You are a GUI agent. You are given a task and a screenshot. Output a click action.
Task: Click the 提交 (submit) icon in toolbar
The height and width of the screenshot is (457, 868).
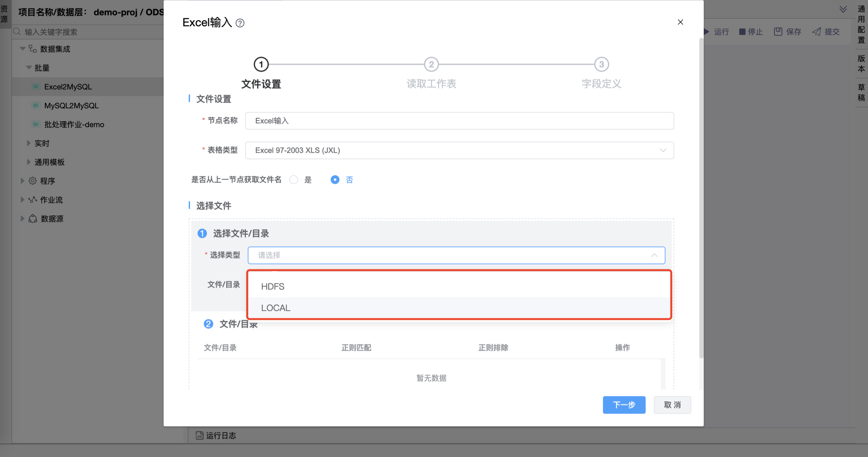(816, 32)
